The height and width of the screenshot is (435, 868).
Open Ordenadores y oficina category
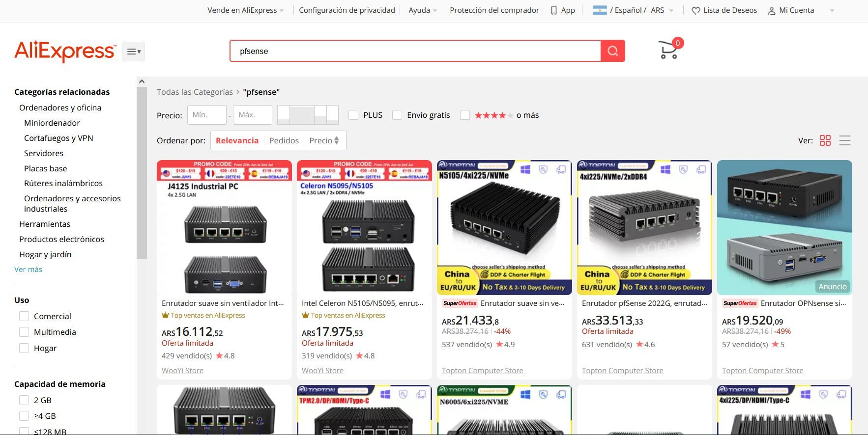point(60,108)
